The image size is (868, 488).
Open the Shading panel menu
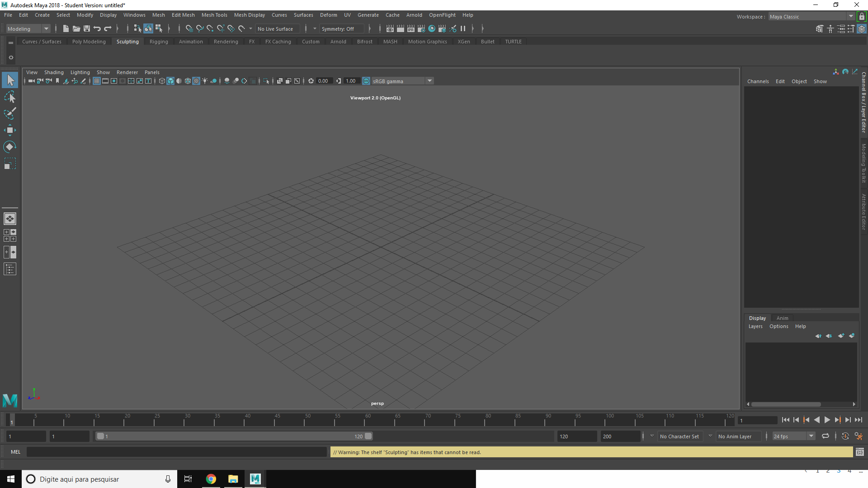click(54, 72)
